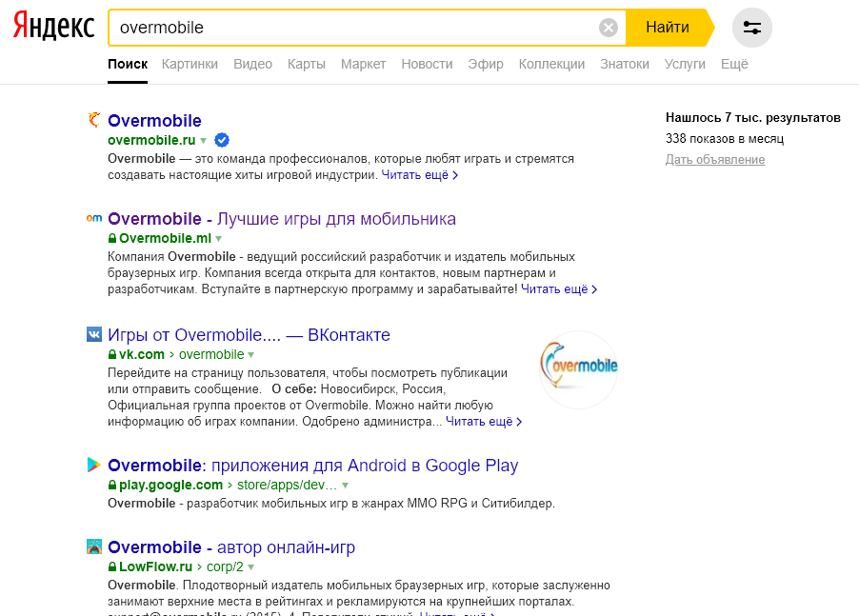Open the dropdown arrow after vk.com › overmobile
The width and height of the screenshot is (859, 616).
coord(250,355)
